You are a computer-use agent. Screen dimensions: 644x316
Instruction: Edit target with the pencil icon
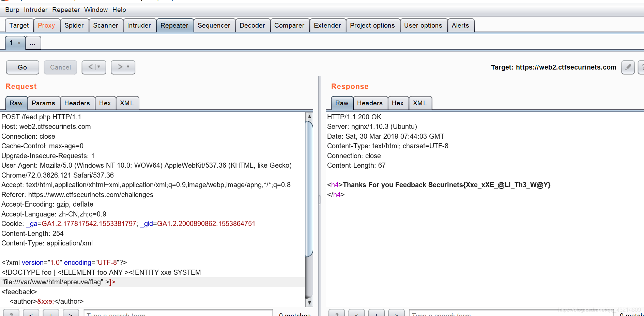(x=628, y=67)
